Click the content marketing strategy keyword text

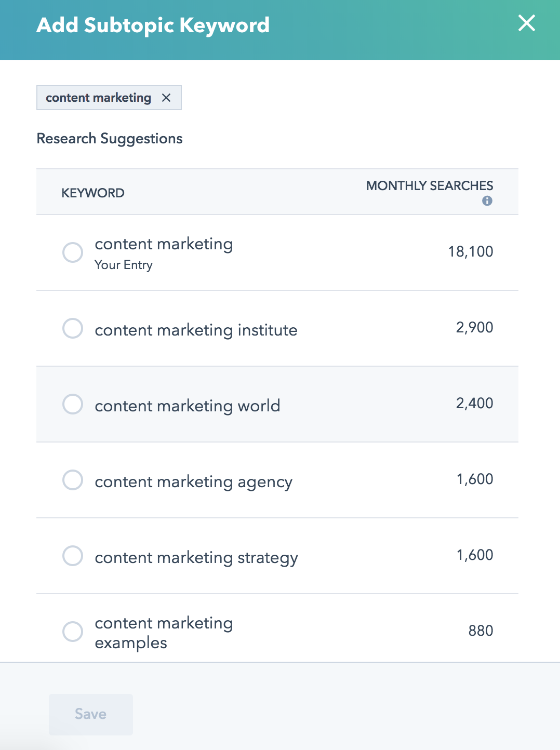[x=196, y=558]
